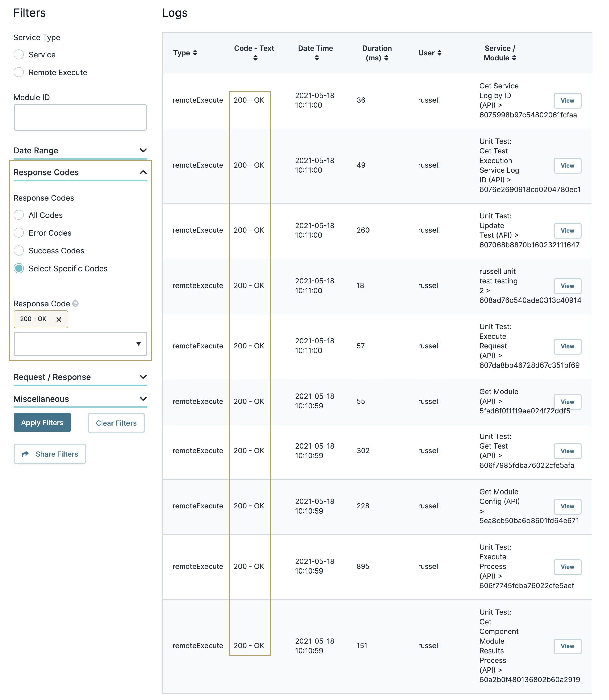
Task: Expand the Date Range section
Action: pyautogui.click(x=80, y=151)
